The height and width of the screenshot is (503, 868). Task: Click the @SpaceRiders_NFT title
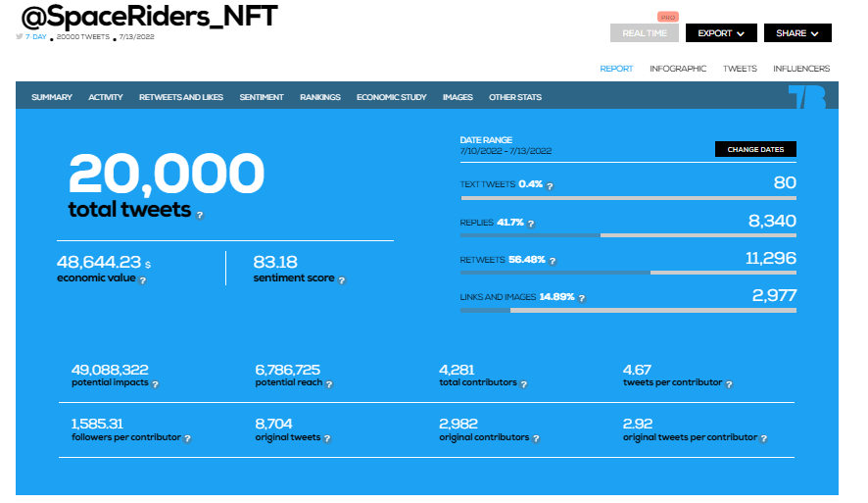point(149,16)
